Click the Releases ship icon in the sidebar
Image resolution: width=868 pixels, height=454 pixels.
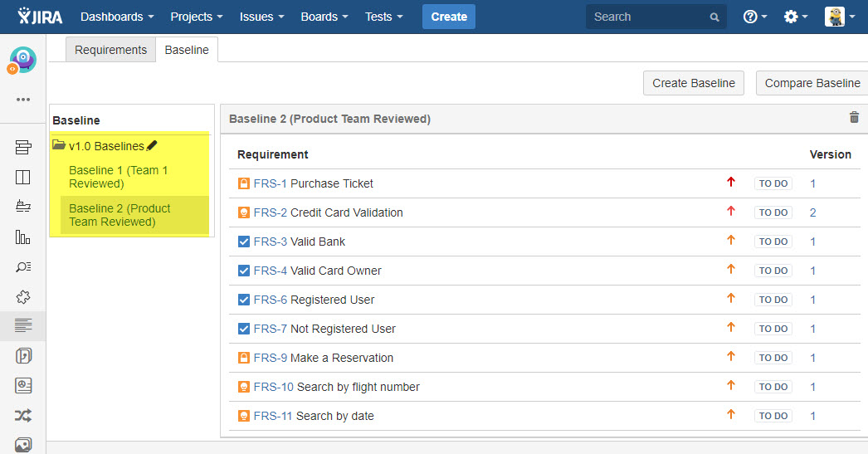(23, 207)
